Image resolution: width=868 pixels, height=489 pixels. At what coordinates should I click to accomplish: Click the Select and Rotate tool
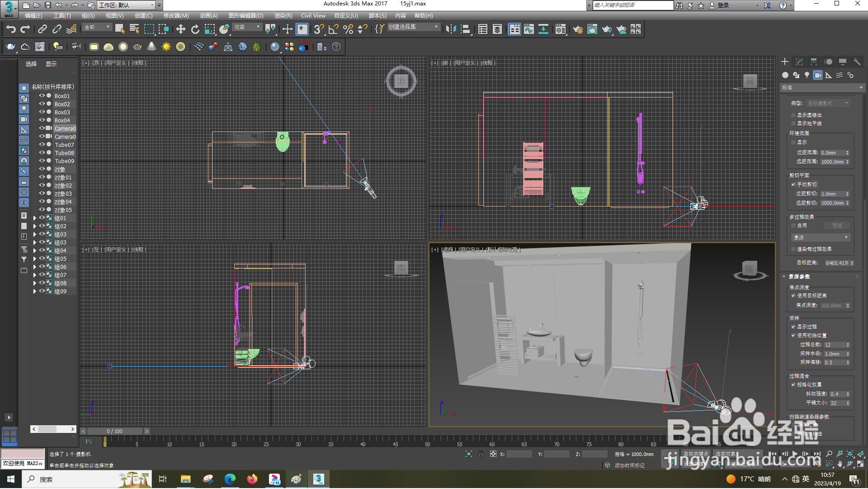pos(195,30)
